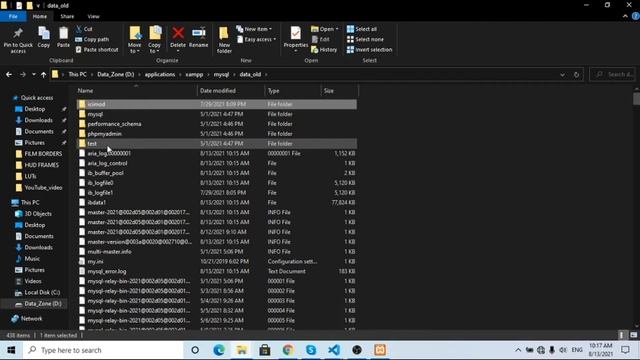Switch to the large icons view layout

pos(633,335)
